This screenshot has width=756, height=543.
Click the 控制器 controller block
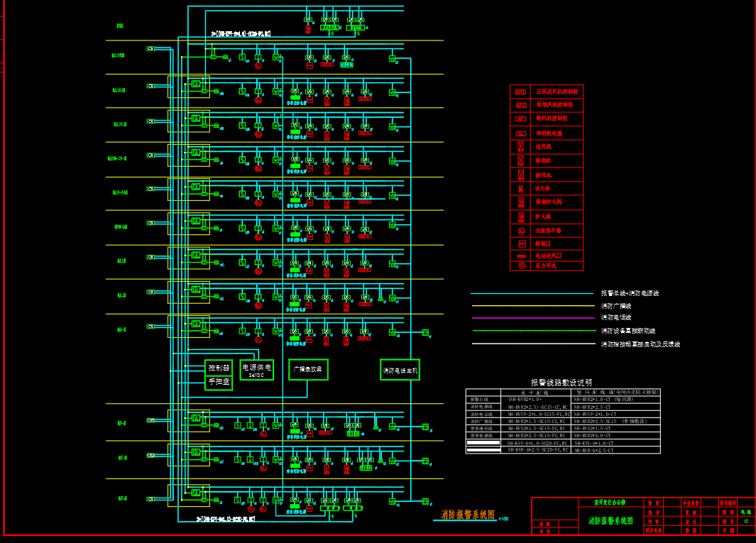pos(218,368)
